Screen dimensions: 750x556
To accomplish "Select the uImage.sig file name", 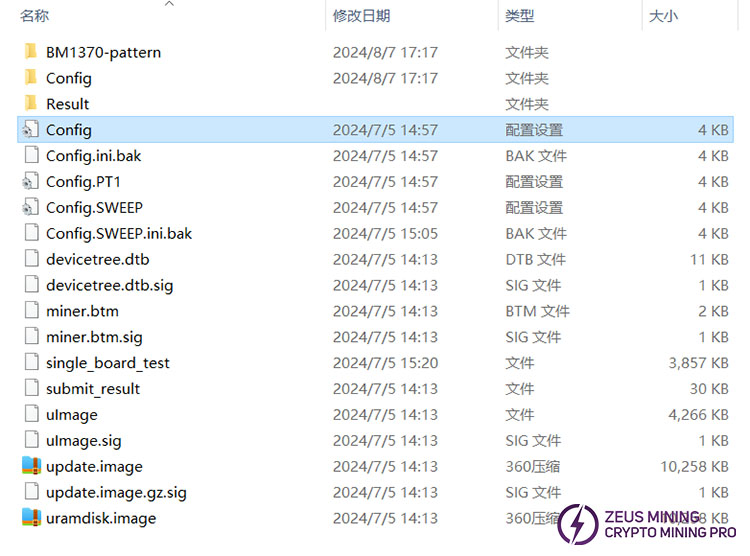I will 83,440.
